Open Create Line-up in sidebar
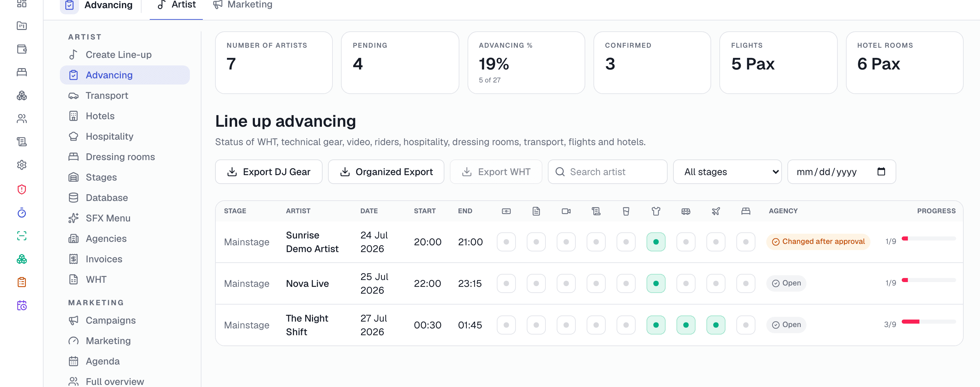Screen dimensions: 980x387 [x=125, y=55]
